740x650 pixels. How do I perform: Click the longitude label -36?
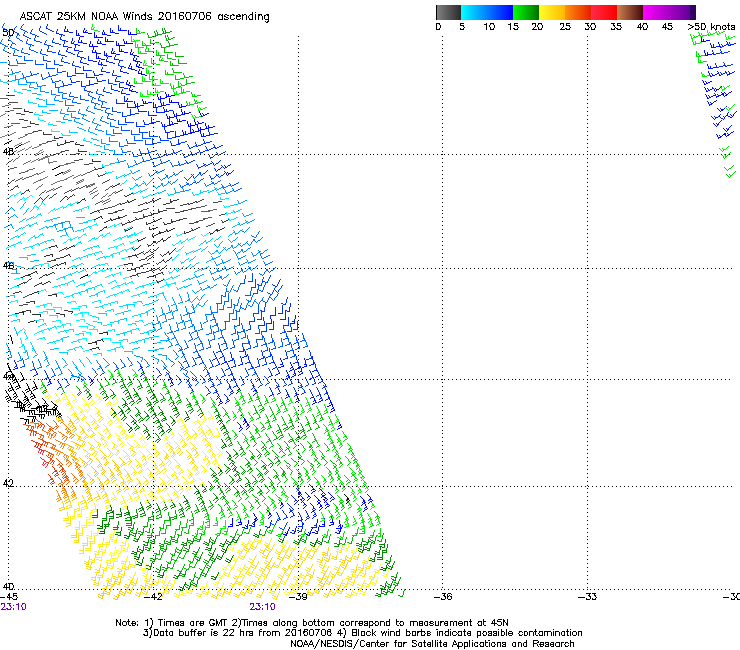coord(443,597)
